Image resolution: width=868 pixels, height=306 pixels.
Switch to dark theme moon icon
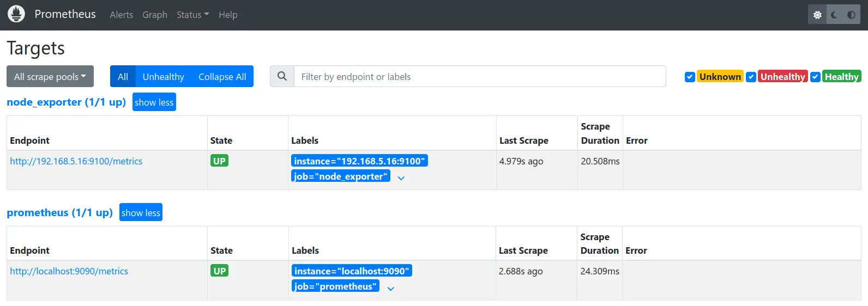click(834, 15)
